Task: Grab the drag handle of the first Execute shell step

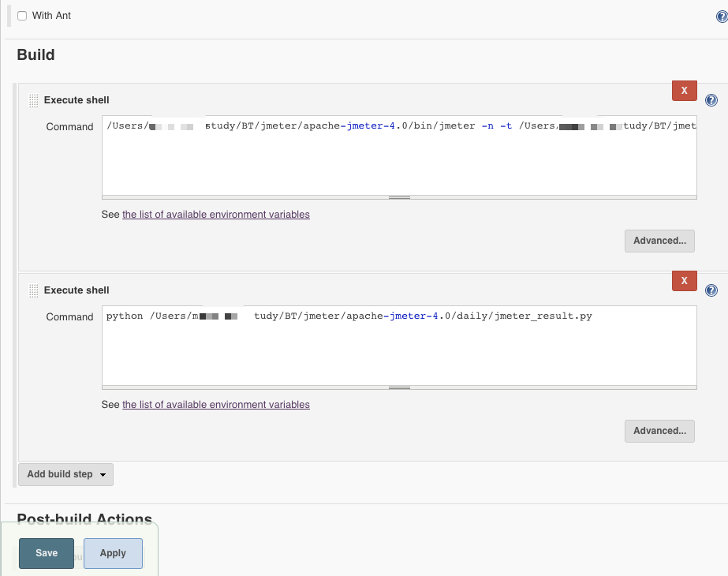Action: [33, 100]
